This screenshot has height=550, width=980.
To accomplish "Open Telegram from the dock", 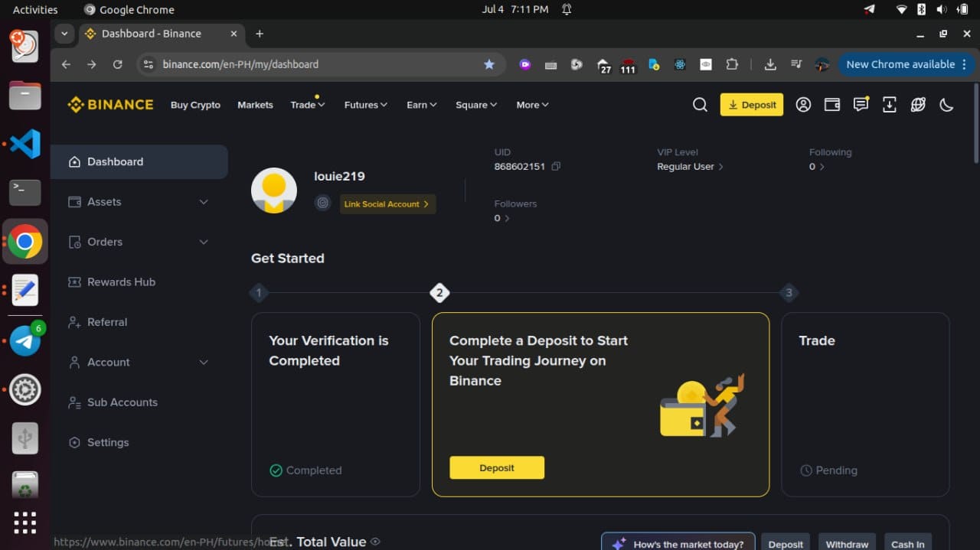I will pyautogui.click(x=24, y=341).
